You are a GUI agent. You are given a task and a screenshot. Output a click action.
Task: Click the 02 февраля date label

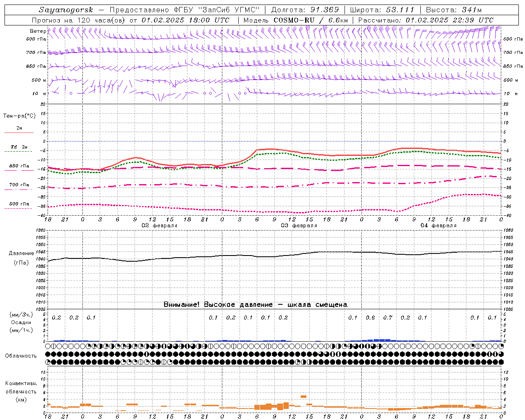tap(160, 226)
